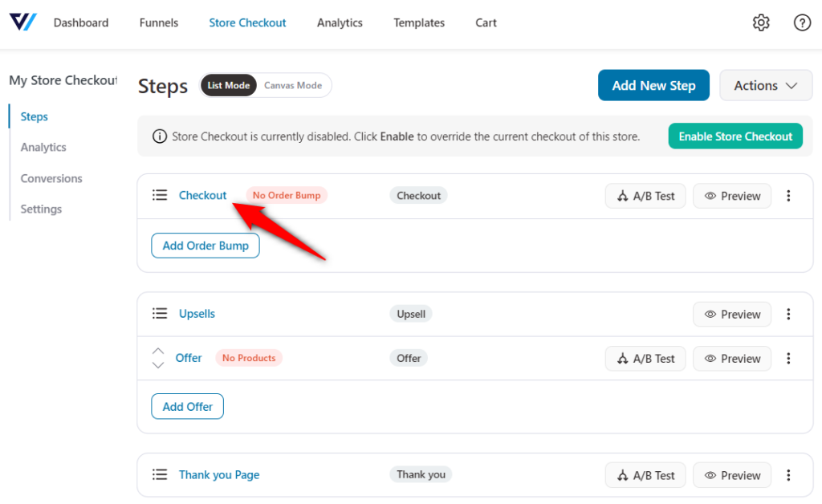Open Analytics in top navigation

(x=340, y=22)
